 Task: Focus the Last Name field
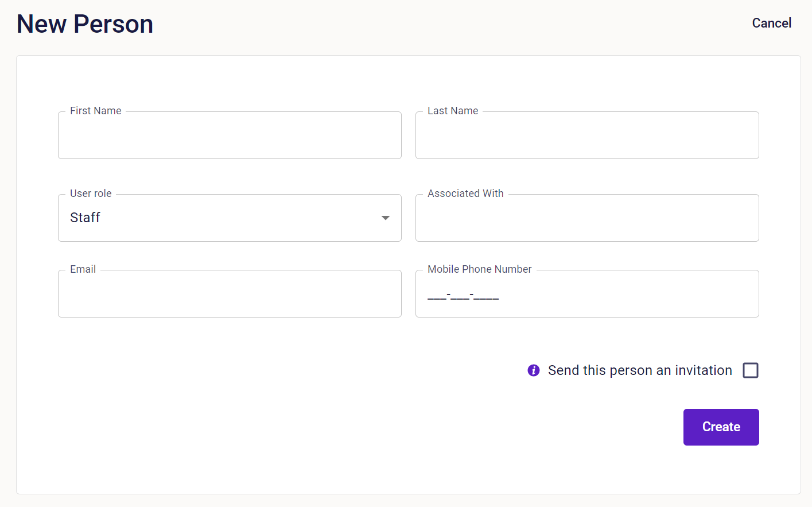click(587, 135)
